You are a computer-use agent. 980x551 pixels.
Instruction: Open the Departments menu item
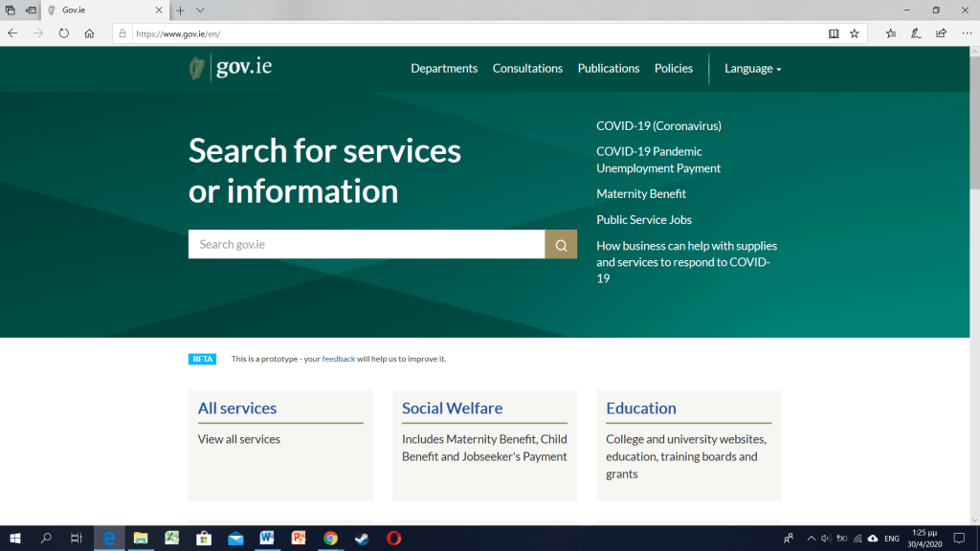444,69
